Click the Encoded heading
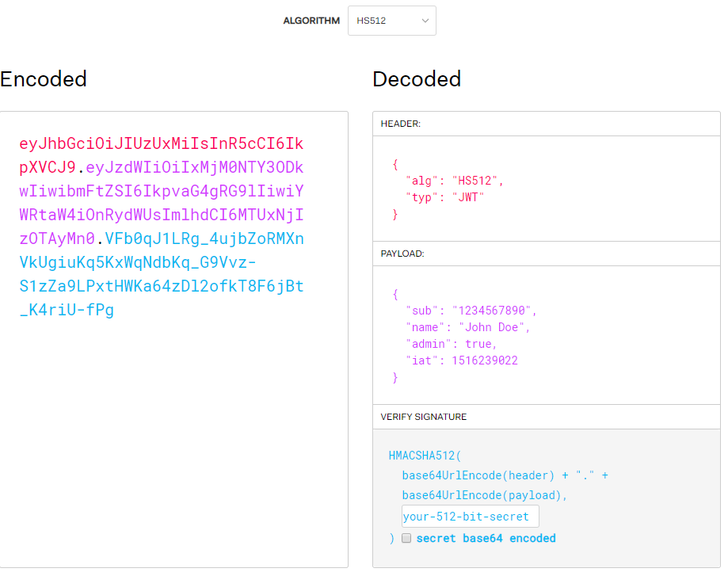The image size is (728, 576). [x=44, y=79]
